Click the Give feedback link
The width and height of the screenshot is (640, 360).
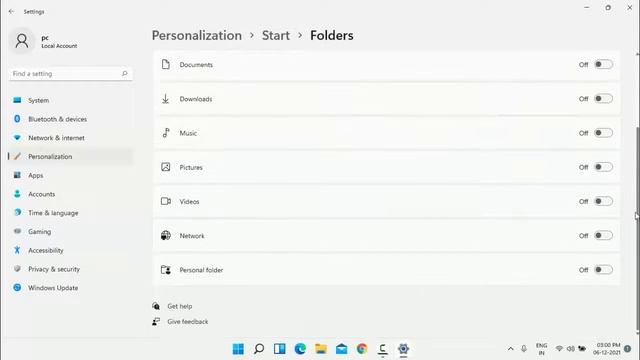(188, 322)
